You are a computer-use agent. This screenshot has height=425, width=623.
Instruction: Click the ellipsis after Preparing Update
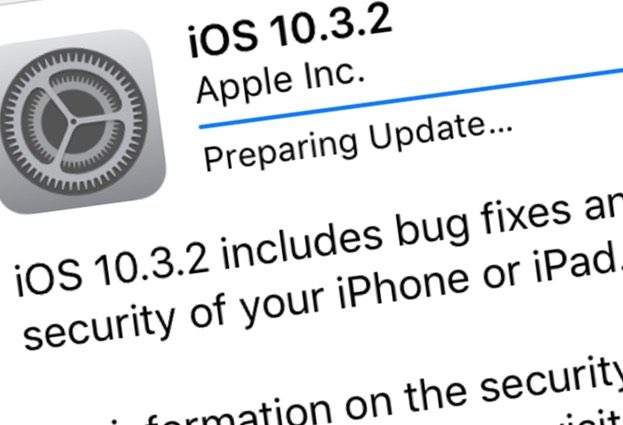[500, 127]
